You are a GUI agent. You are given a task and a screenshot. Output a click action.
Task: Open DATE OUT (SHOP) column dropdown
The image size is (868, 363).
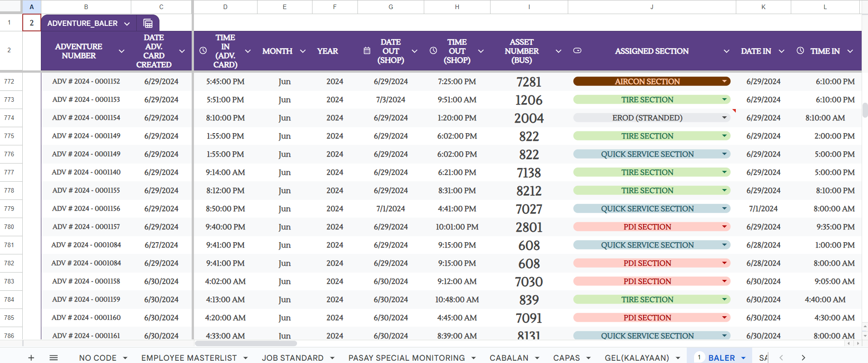(x=414, y=51)
